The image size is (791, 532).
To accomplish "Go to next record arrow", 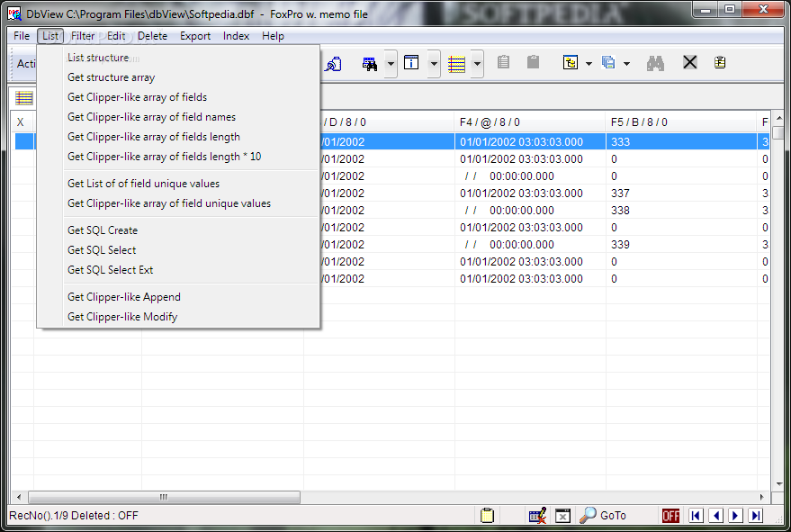I will pos(735,515).
